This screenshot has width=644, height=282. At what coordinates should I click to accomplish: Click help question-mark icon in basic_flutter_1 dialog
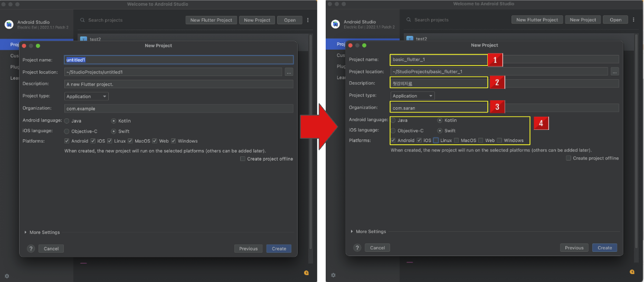357,248
